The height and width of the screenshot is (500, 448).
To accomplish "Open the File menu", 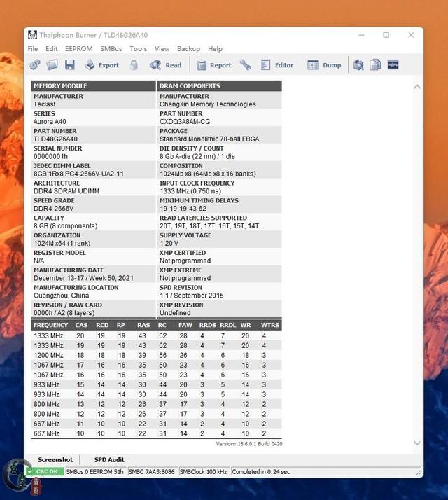I will 33,49.
